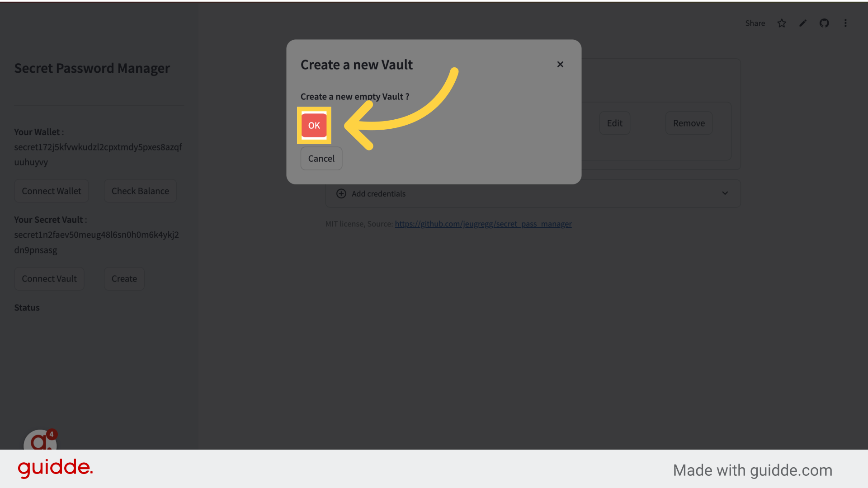Click the Remove button on the right panel

pyautogui.click(x=689, y=123)
